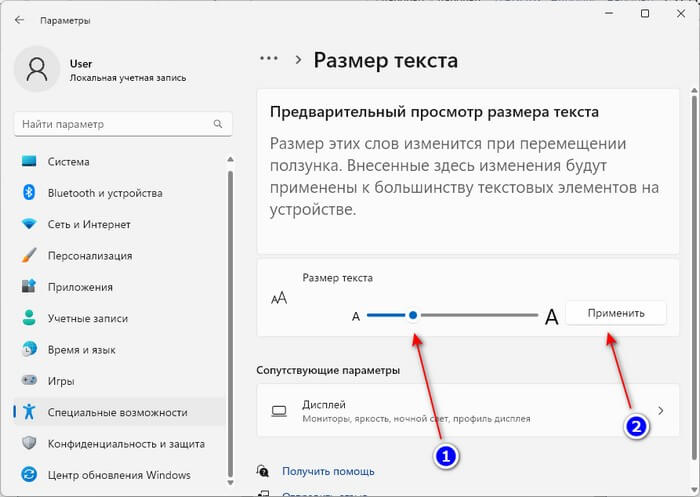The height and width of the screenshot is (497, 700).
Task: Open breadcrumb ellipsis before Размер текста
Action: (x=269, y=58)
